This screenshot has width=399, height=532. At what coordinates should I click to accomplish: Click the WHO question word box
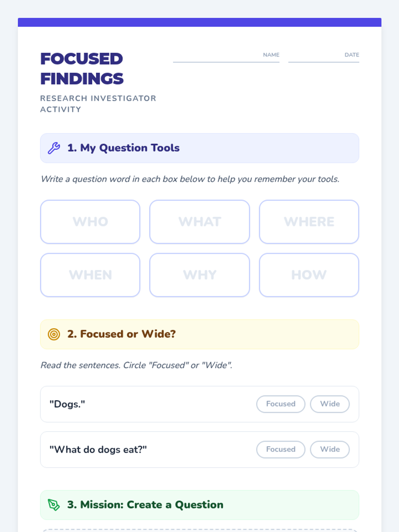90,222
